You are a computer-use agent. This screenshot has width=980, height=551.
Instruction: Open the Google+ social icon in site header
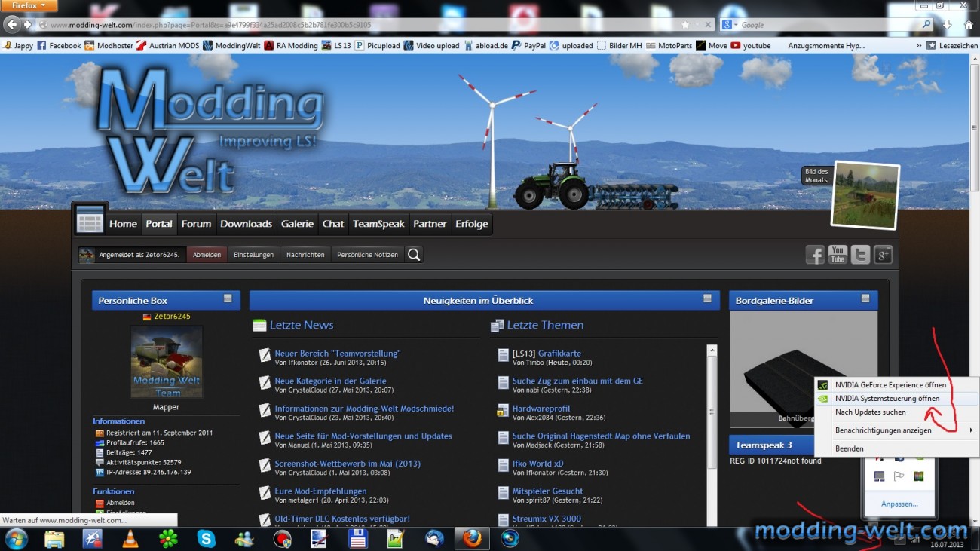pyautogui.click(x=883, y=255)
